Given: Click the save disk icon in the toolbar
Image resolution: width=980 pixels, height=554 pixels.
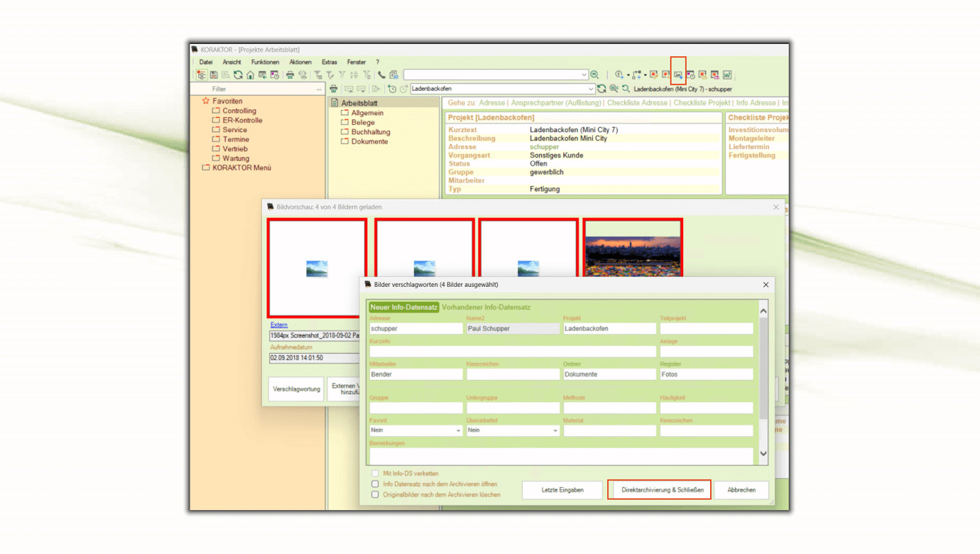Looking at the screenshot, I should coord(213,75).
